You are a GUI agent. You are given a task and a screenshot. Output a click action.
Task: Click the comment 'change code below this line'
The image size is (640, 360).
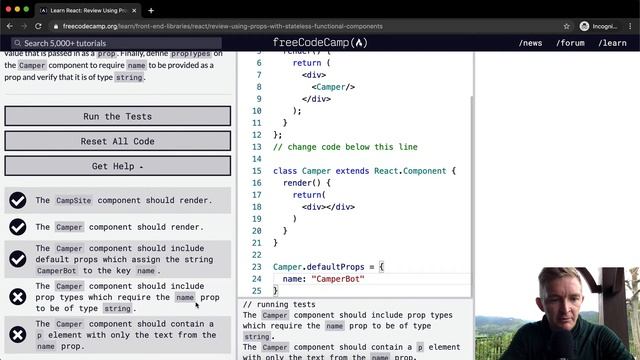[345, 147]
